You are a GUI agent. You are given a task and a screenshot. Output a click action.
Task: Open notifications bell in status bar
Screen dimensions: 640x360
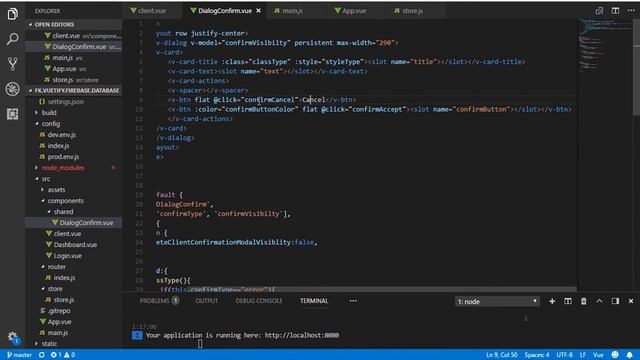(x=630, y=355)
